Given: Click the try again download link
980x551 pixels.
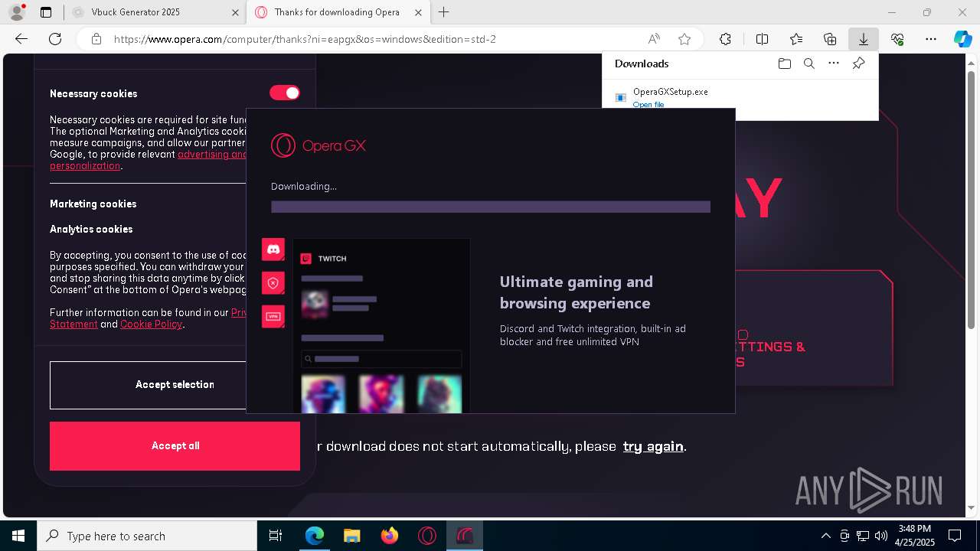Looking at the screenshot, I should click(653, 446).
